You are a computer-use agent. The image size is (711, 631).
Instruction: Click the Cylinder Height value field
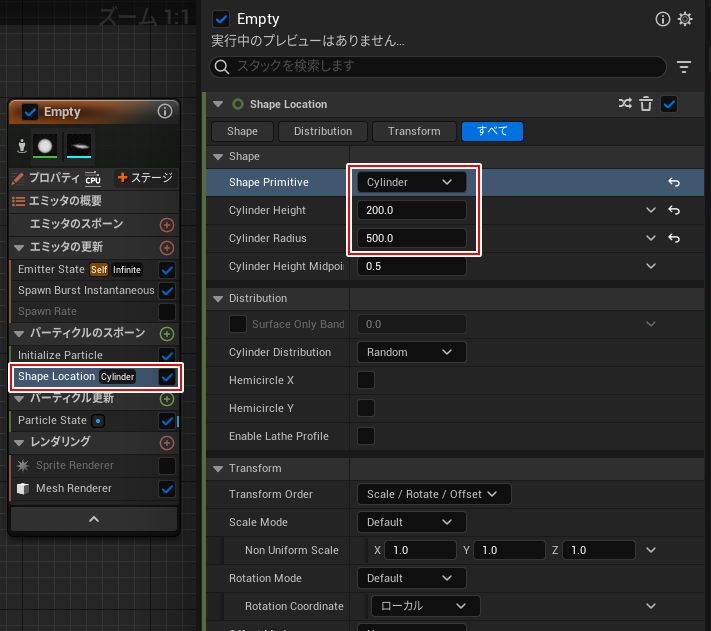[411, 210]
